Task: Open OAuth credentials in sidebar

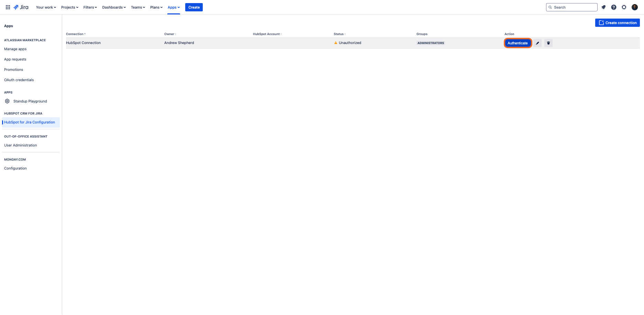Action: coord(19,80)
